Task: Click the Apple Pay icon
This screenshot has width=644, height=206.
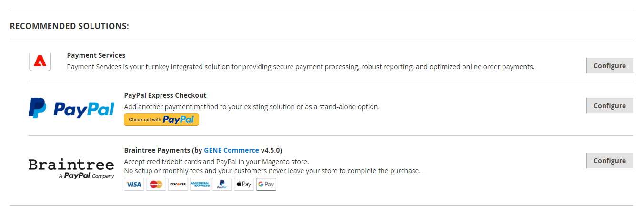Action: [244, 185]
